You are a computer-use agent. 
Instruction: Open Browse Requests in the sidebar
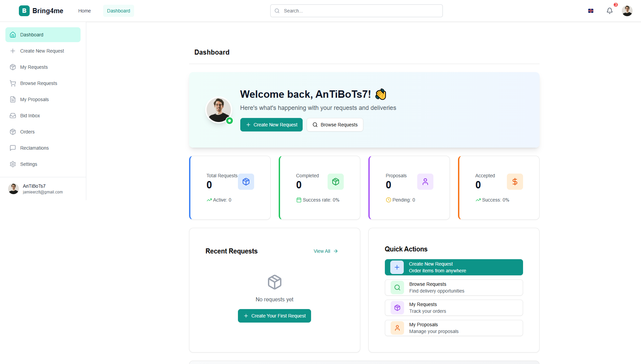pyautogui.click(x=43, y=83)
